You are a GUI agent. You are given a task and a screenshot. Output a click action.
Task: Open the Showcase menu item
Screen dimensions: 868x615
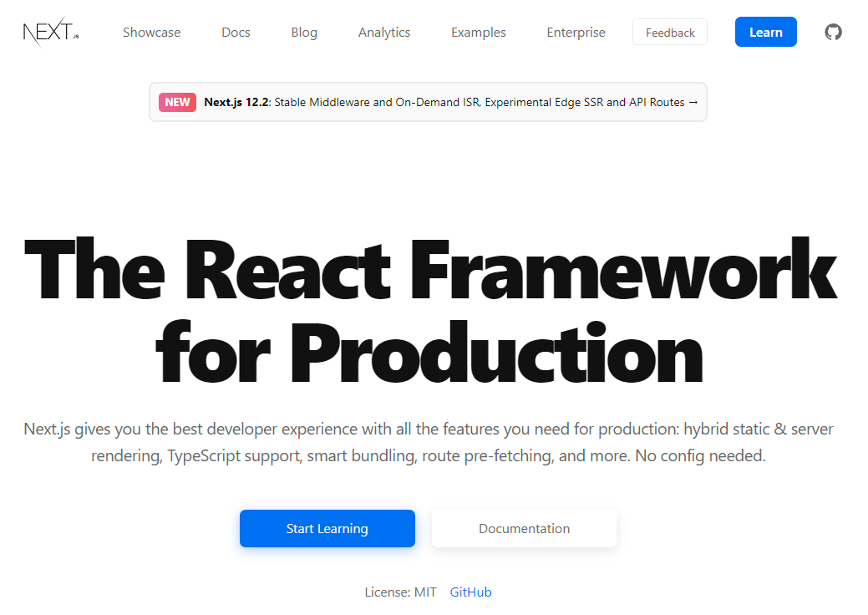point(152,32)
